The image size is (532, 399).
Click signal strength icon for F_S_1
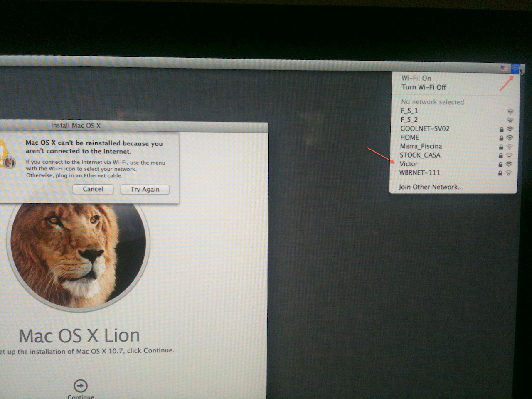pos(510,111)
